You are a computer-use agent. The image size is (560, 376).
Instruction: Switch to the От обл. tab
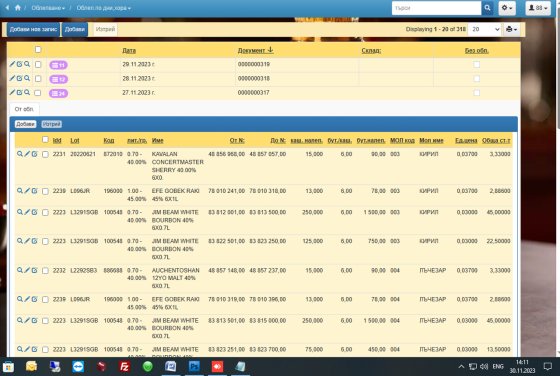coord(24,109)
